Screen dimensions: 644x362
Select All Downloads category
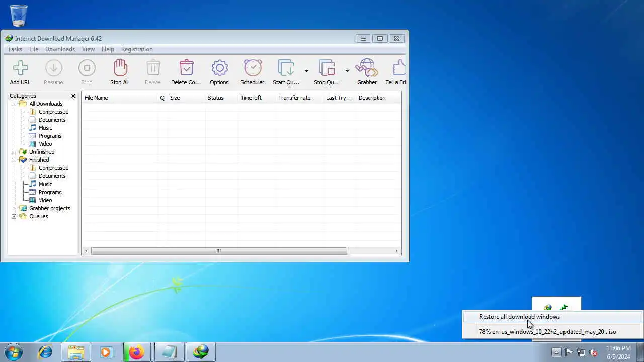click(46, 104)
